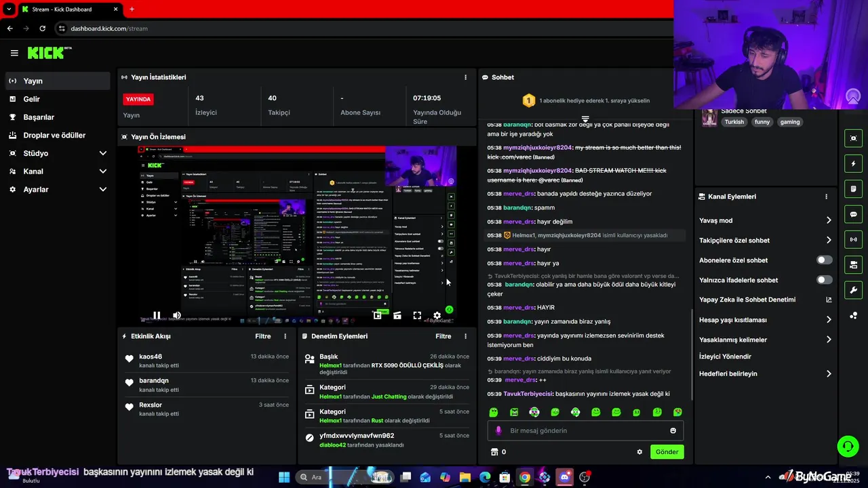
Task: Open the wrench tools icon in right toolbar
Action: coord(853,290)
